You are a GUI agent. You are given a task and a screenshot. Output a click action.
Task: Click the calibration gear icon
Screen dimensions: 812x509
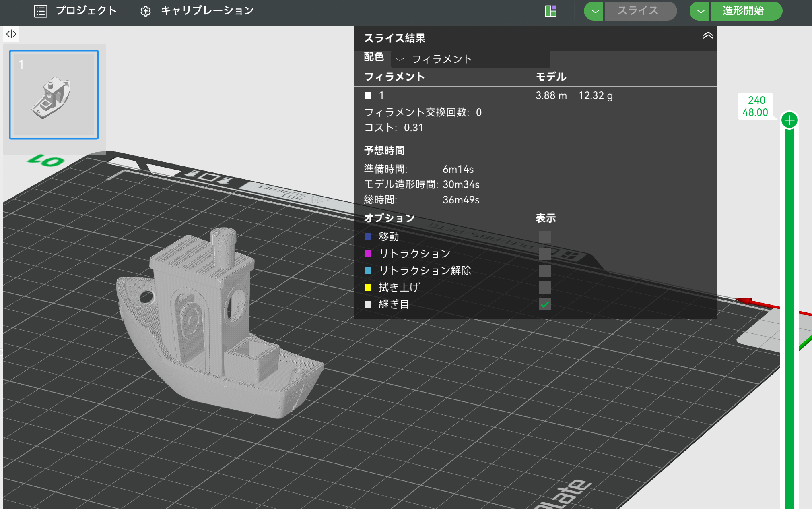(x=146, y=11)
